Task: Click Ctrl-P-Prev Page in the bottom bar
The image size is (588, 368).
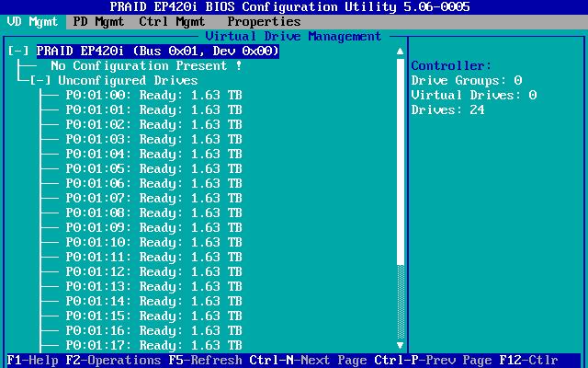Action: (x=433, y=360)
